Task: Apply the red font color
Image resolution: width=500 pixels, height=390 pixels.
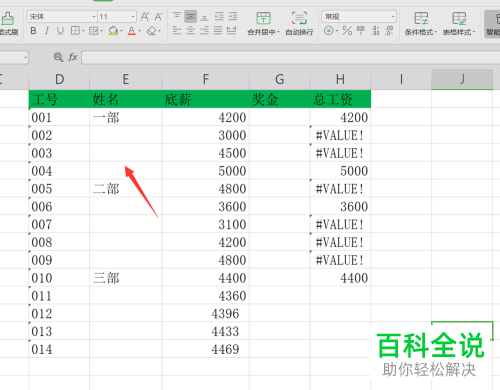Action: tap(132, 31)
